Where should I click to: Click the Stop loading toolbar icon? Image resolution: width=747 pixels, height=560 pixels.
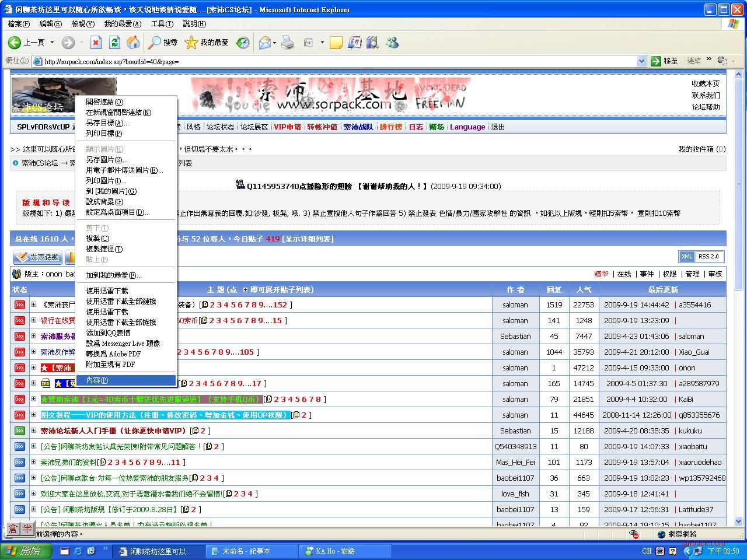96,43
